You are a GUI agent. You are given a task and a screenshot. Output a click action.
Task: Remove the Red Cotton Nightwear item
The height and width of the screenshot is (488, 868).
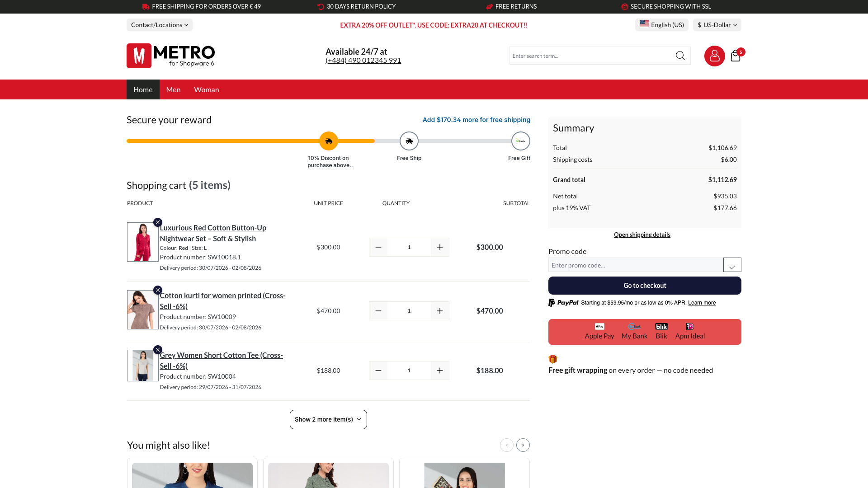[158, 222]
